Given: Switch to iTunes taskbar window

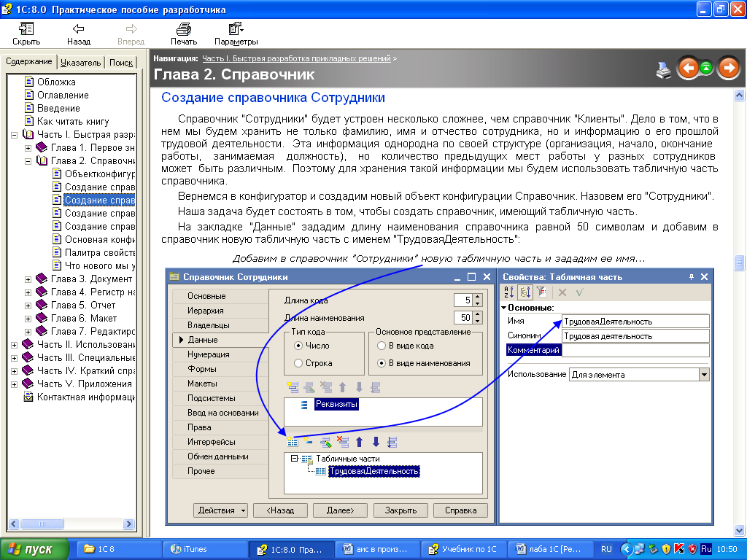Looking at the screenshot, I should tap(204, 549).
